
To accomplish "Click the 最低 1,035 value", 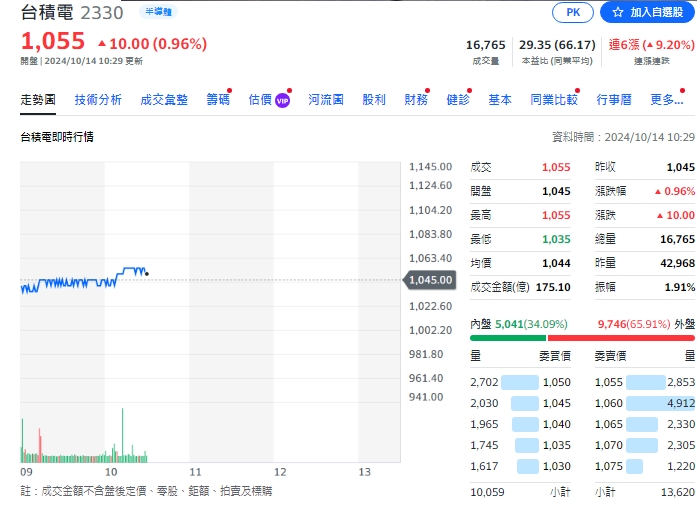I will pyautogui.click(x=556, y=239).
